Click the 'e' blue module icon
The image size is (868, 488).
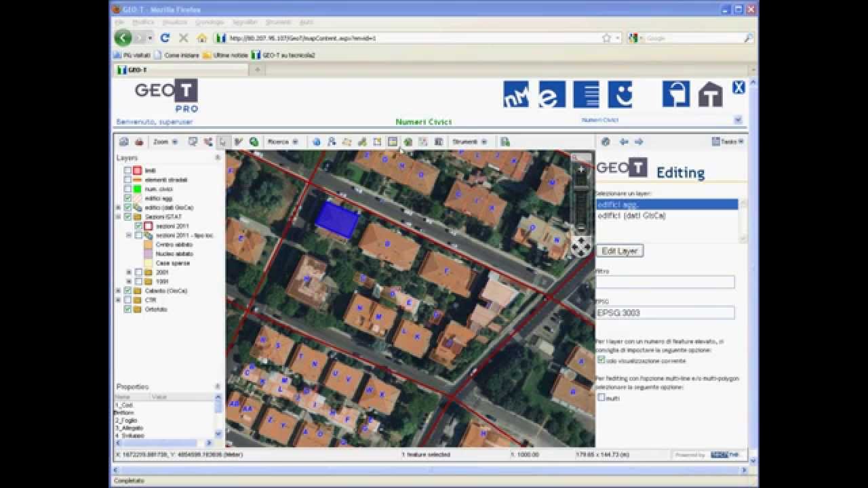tap(551, 94)
